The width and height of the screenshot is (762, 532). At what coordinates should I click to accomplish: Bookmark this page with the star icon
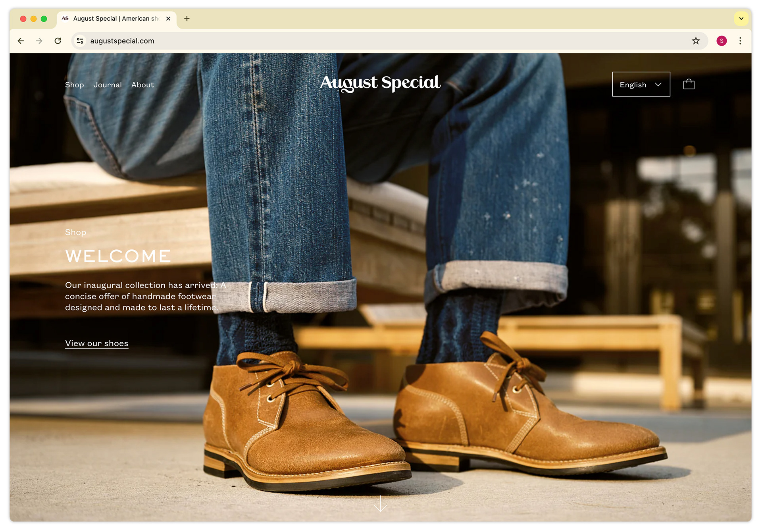[696, 41]
